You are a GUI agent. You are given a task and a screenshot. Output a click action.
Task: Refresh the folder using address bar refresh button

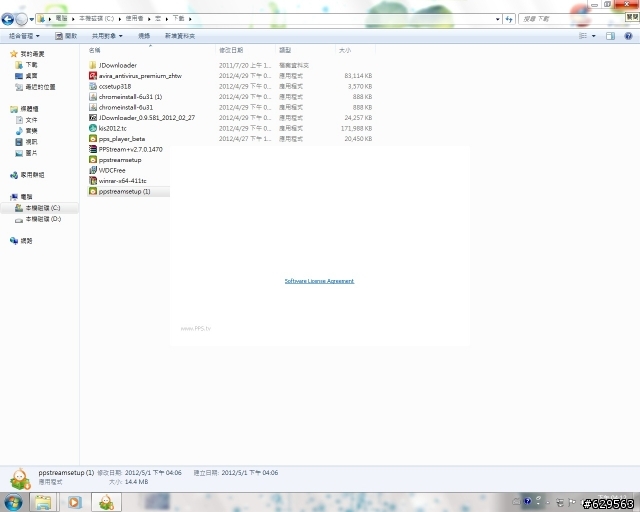coord(509,19)
